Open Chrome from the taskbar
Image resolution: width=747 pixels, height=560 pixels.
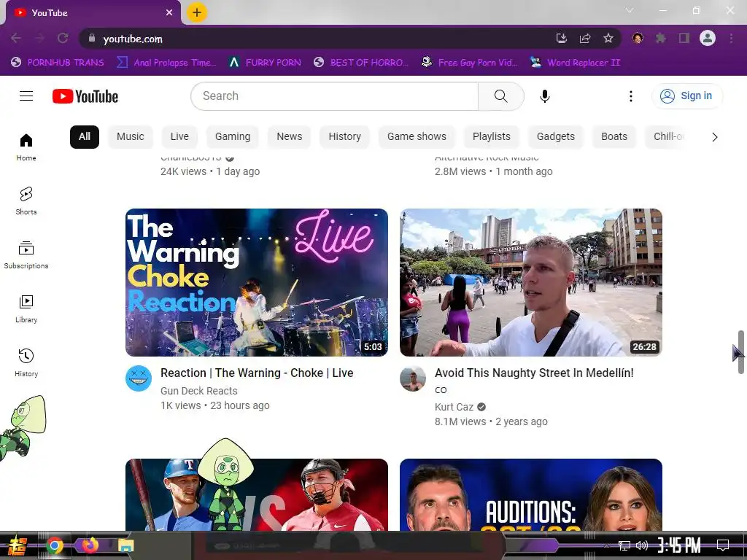coord(55,545)
